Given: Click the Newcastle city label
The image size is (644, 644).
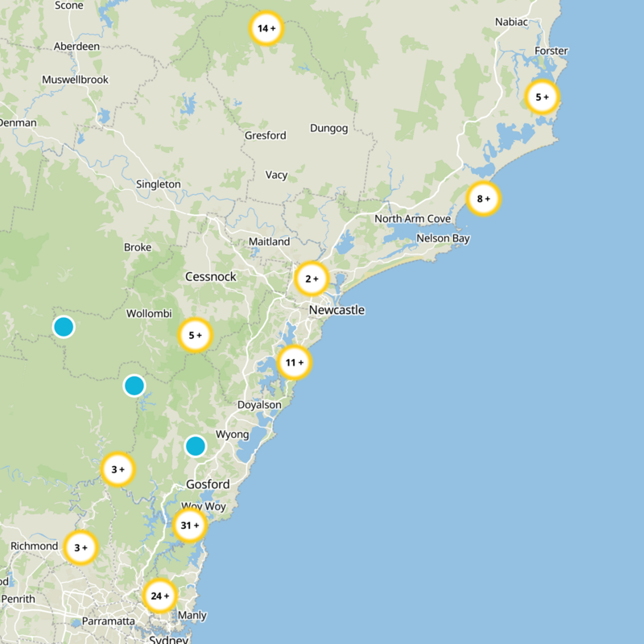Looking at the screenshot, I should (336, 310).
